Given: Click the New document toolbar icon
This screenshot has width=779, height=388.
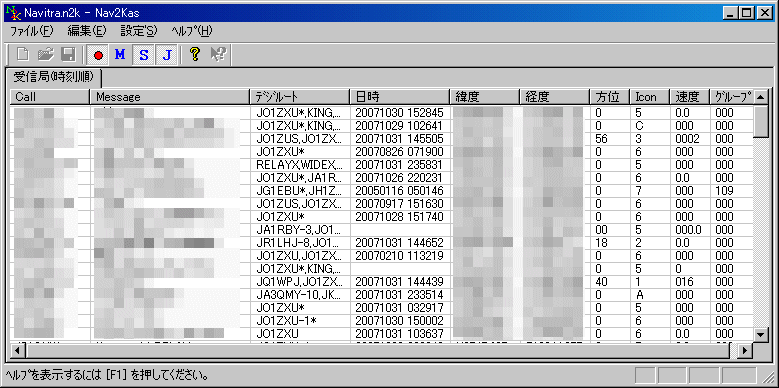Looking at the screenshot, I should click(23, 55).
